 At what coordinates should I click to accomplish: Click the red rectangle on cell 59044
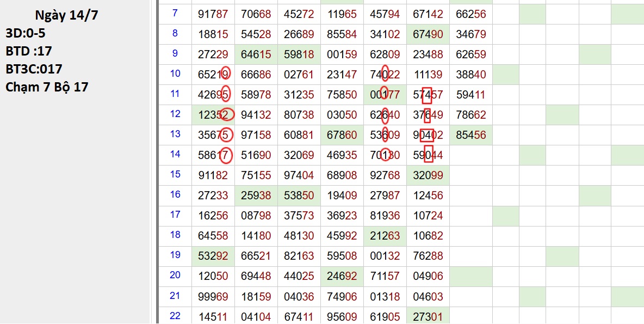tap(429, 155)
